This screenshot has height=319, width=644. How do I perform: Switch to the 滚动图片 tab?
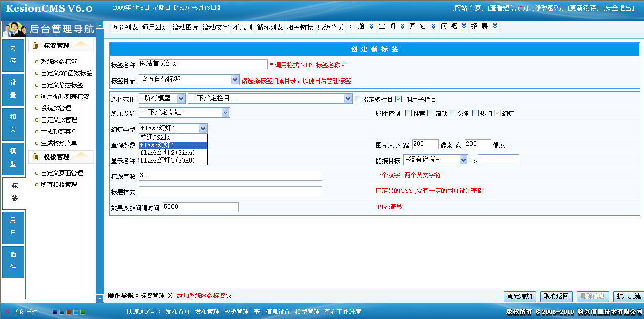coord(185,27)
